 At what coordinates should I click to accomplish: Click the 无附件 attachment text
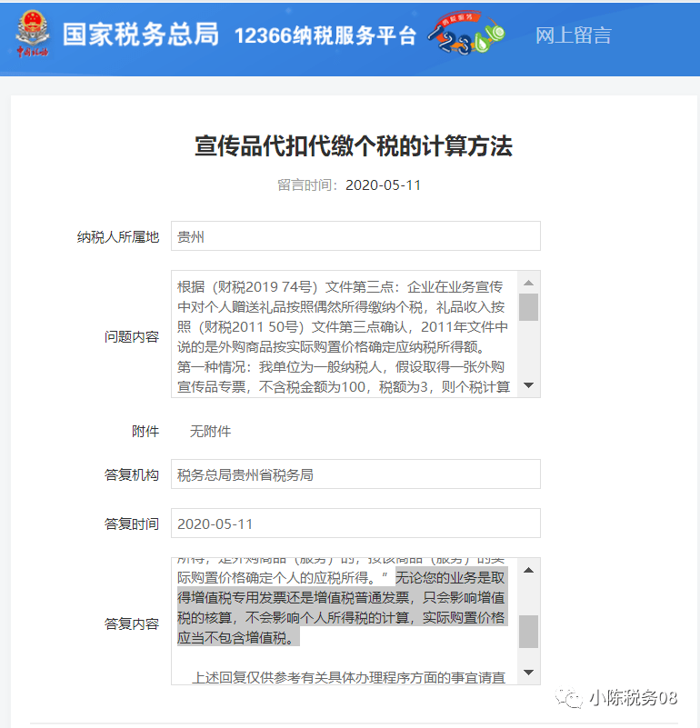point(210,432)
